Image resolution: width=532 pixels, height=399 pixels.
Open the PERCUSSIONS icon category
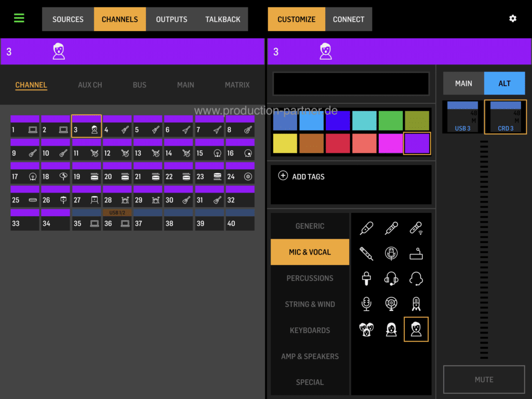click(x=310, y=278)
